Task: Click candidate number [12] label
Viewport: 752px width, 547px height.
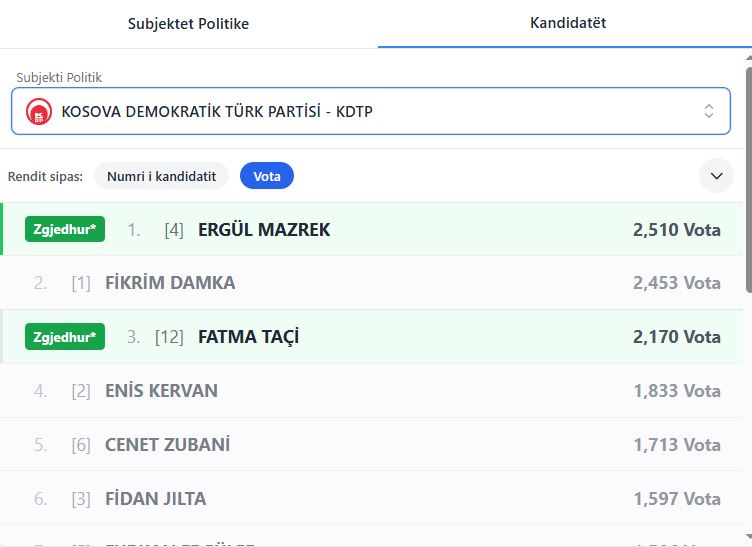Action: point(169,337)
